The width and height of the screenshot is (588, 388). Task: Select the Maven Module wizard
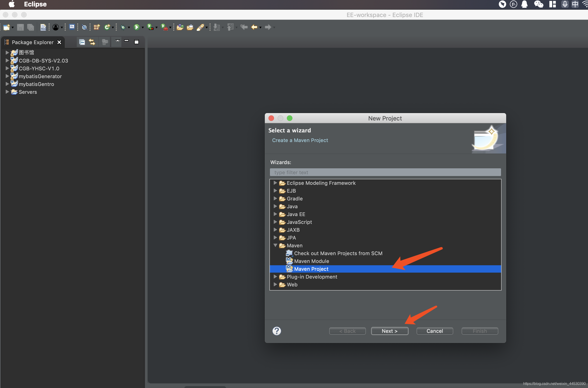point(311,261)
